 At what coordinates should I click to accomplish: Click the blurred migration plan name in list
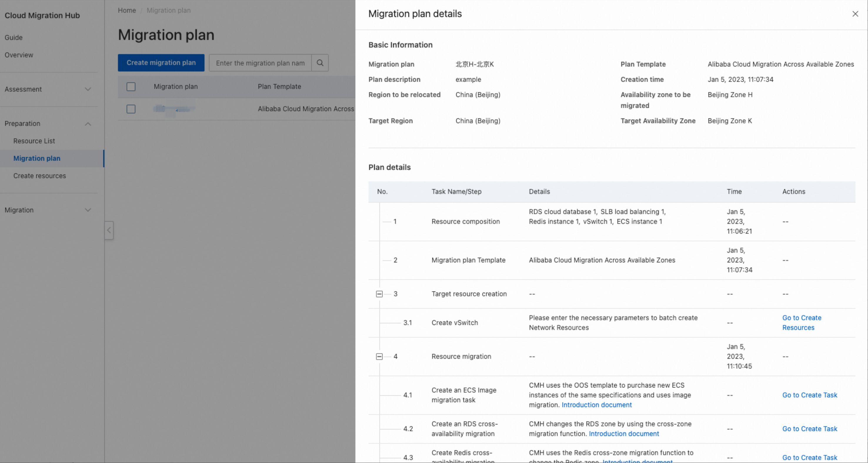pos(174,109)
